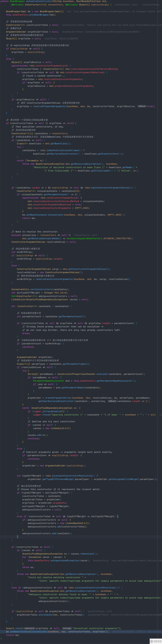Click the 'LinkedList<UnsatisfiedDependencyException>' type declaration
Image resolution: width=162 pixels, height=644 pixels.
click(x=40, y=299)
